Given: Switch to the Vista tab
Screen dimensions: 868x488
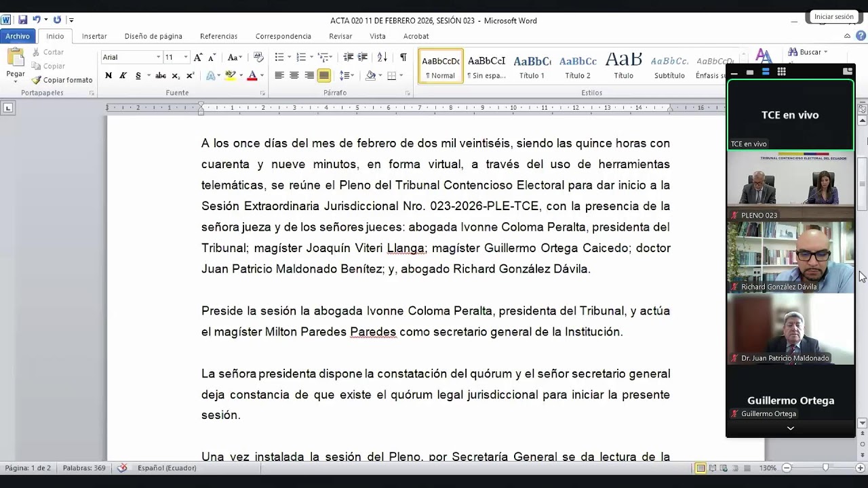Looking at the screenshot, I should pyautogui.click(x=378, y=37).
